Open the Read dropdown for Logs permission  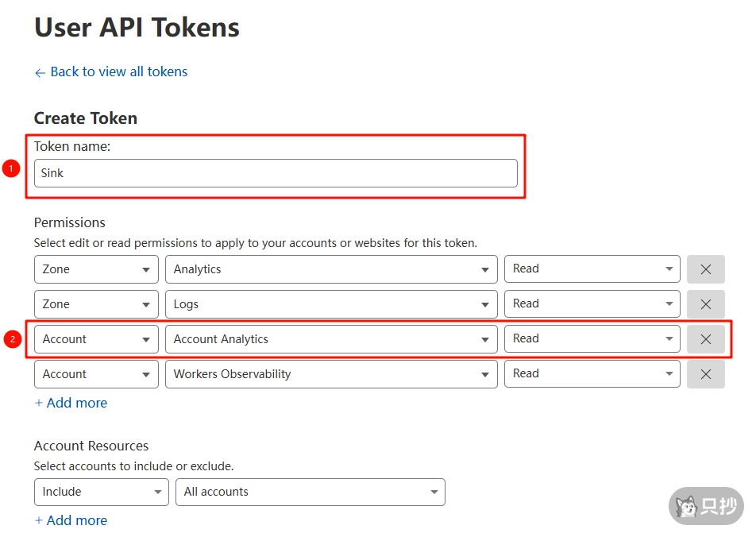(x=669, y=304)
